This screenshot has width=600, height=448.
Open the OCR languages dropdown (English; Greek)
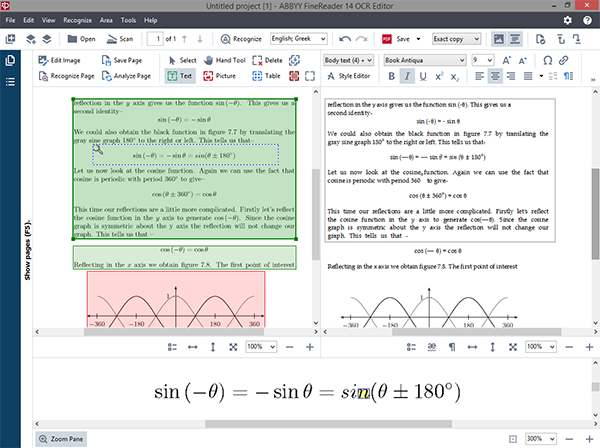(x=302, y=40)
